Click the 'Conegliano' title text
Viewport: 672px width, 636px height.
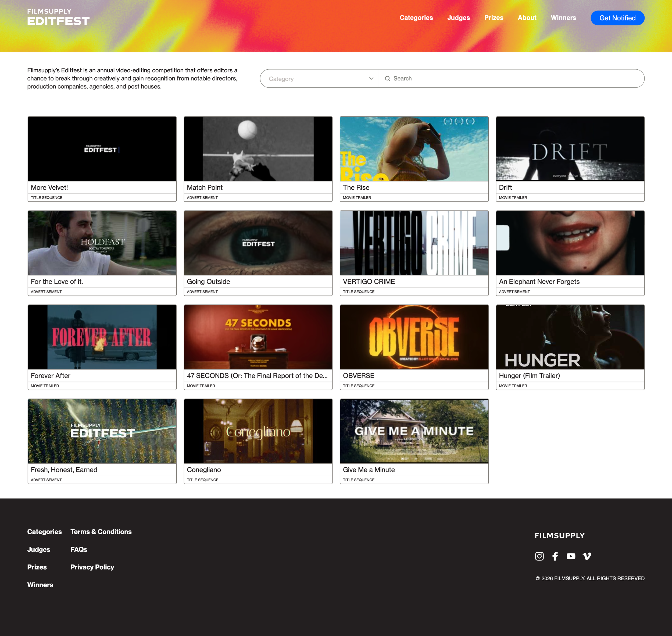coord(204,470)
